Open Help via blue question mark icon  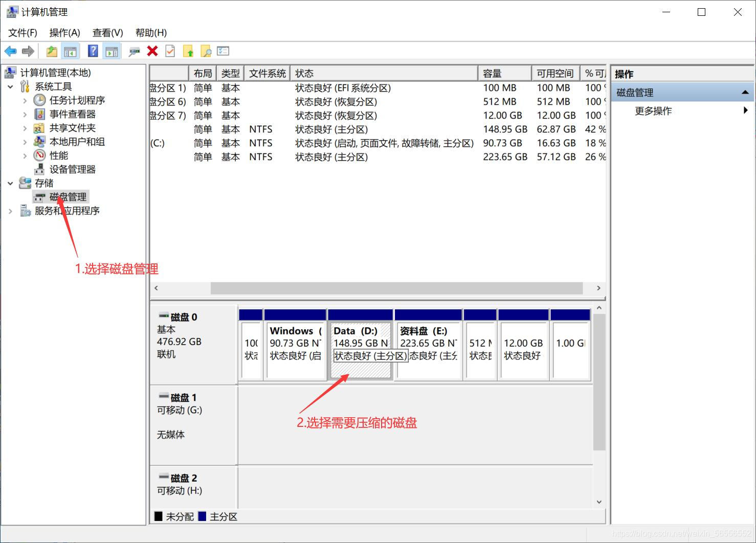click(x=93, y=51)
